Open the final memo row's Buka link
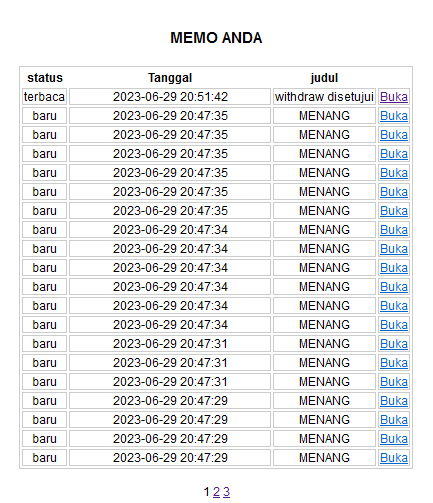 (x=394, y=458)
